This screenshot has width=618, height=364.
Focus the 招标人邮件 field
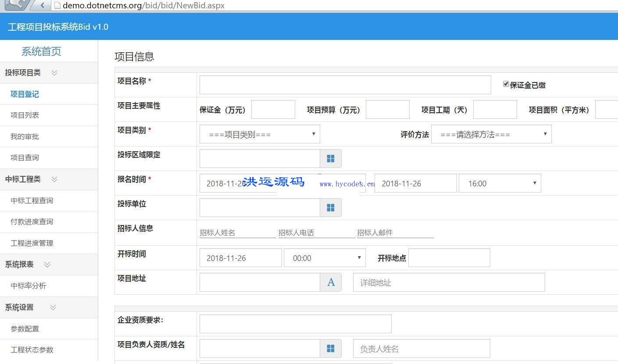point(395,232)
